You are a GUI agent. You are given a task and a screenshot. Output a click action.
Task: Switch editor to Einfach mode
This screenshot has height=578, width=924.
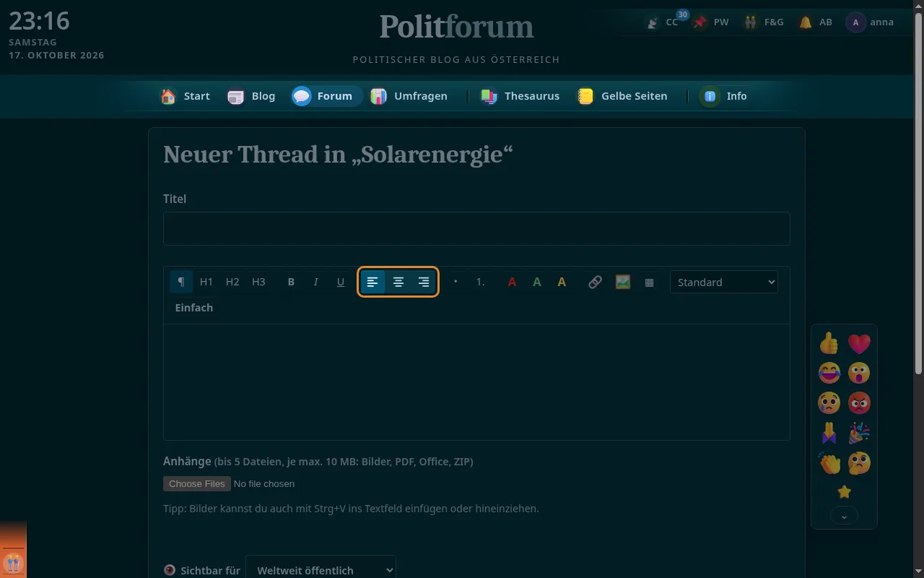(194, 308)
